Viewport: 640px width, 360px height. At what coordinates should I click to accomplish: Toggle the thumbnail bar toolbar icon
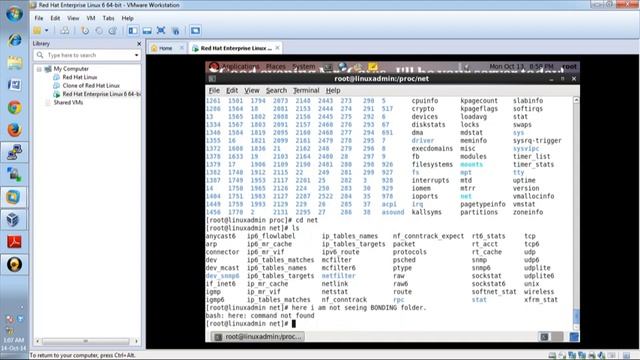(x=147, y=31)
